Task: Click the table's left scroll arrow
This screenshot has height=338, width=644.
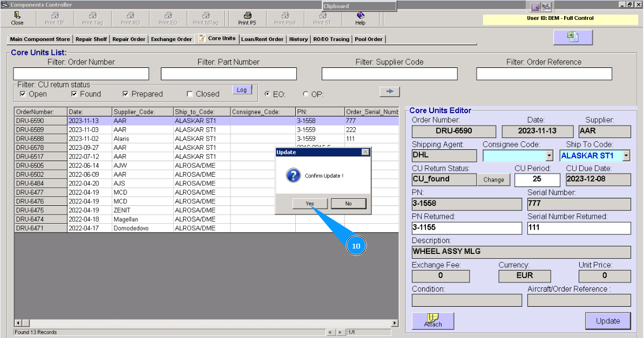Action: (x=18, y=323)
